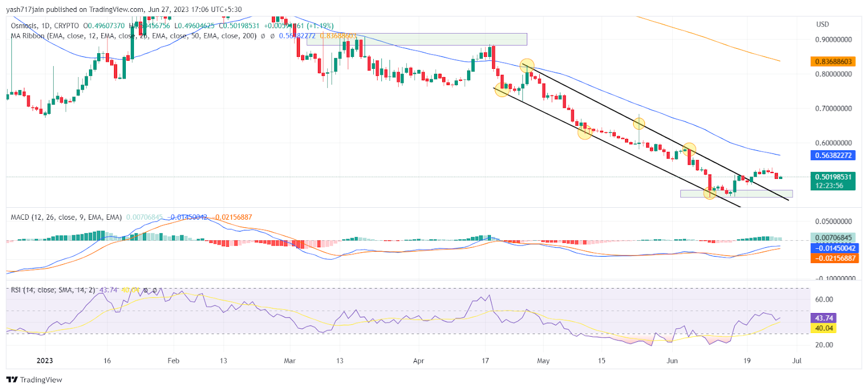Viewport: 868px width, 390px height.
Task: Click the MACD histogram value 0.00706845 in legend
Action: point(144,217)
